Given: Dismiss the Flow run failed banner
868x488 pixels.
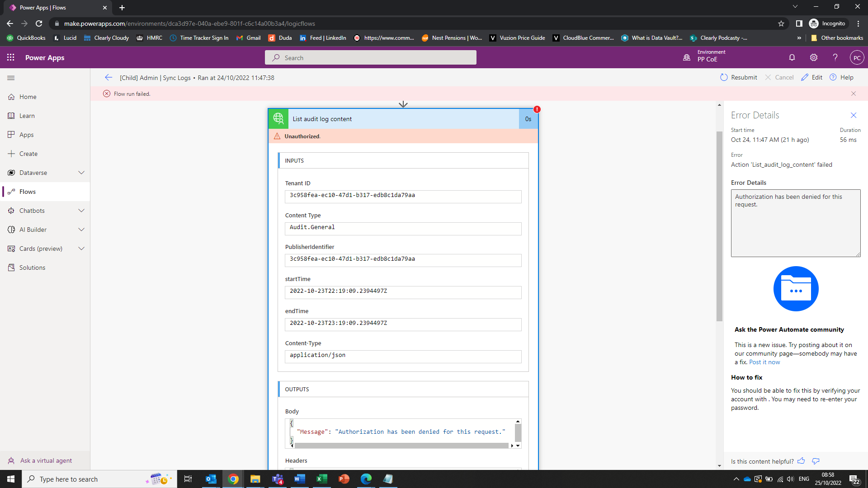Looking at the screenshot, I should [854, 94].
